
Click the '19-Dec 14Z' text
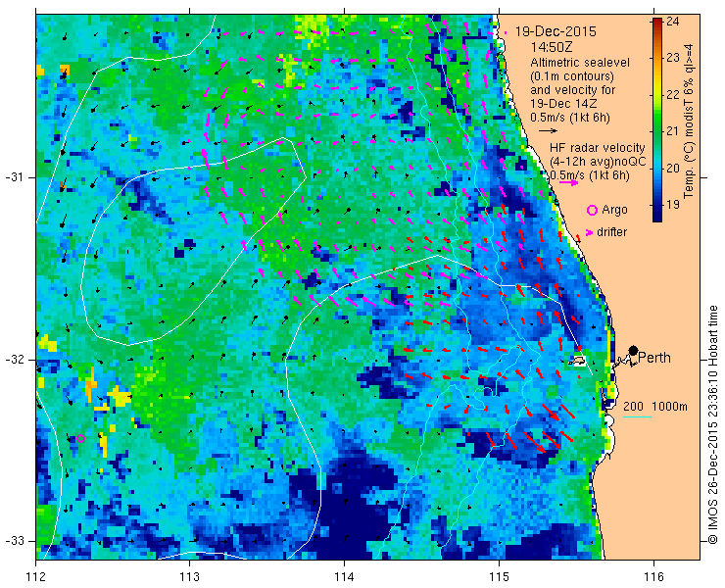point(562,104)
